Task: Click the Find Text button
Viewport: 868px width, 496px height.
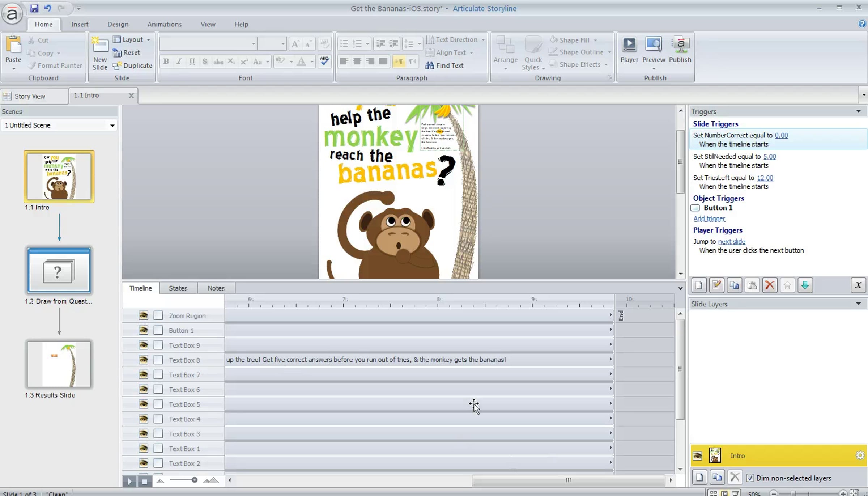Action: tap(444, 65)
